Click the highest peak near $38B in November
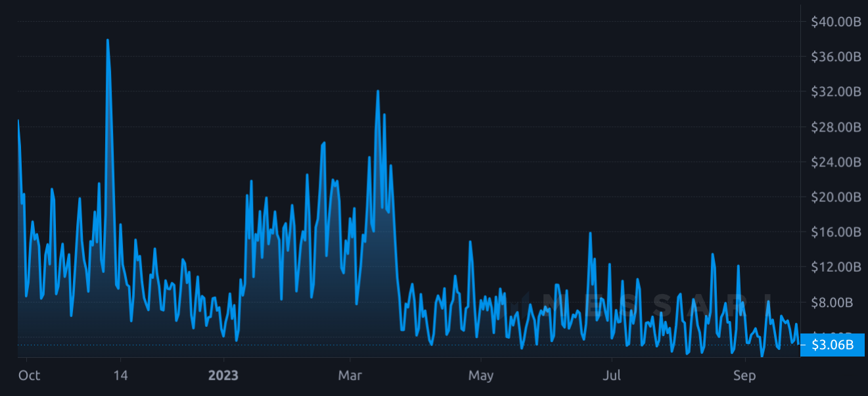The image size is (868, 396). click(107, 40)
